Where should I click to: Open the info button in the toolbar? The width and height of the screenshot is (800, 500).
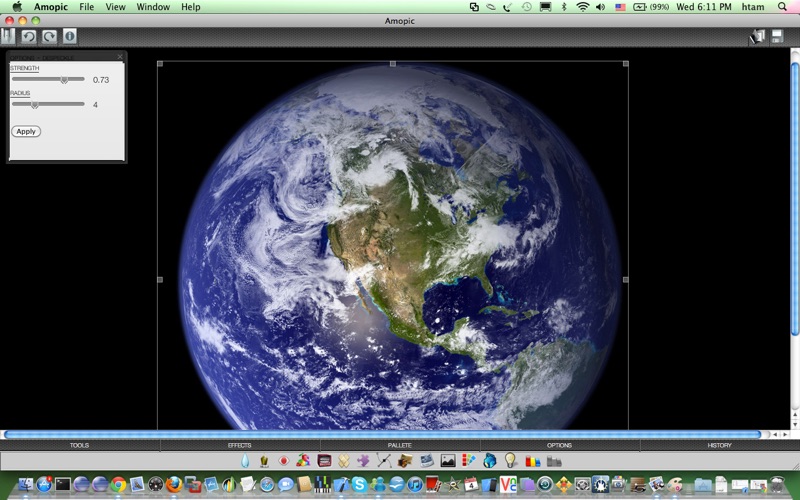coord(70,36)
